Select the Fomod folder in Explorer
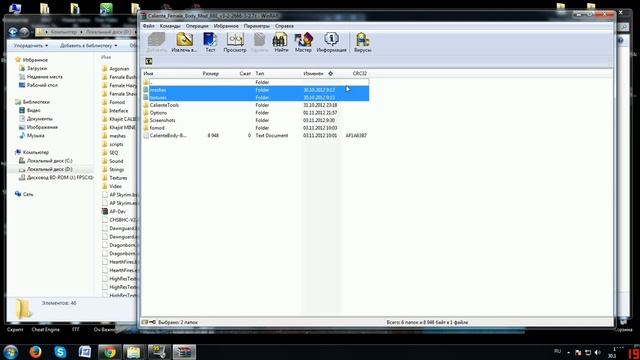This screenshot has height=360, width=640. click(x=113, y=102)
